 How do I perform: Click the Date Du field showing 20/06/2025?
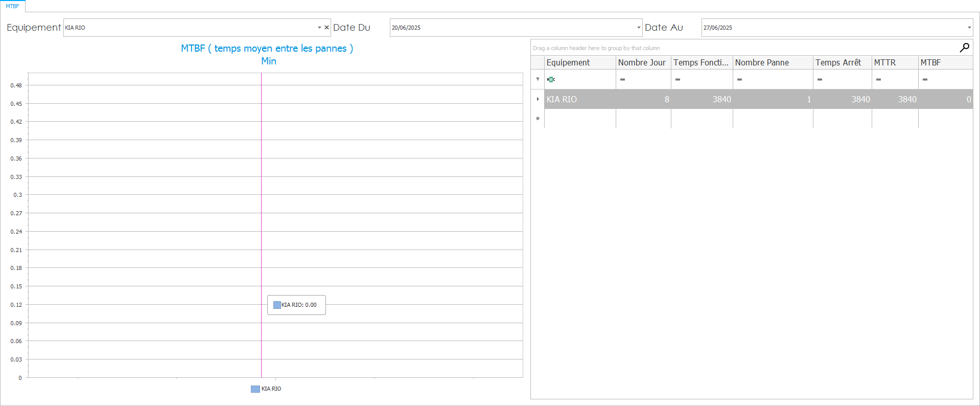pos(511,28)
